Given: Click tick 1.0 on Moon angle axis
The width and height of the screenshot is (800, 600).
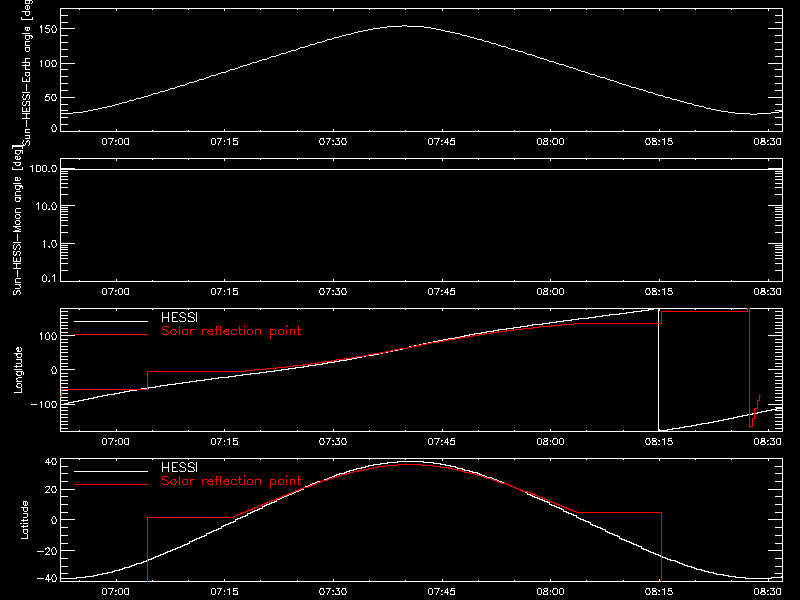Looking at the screenshot, I should pos(49,244).
